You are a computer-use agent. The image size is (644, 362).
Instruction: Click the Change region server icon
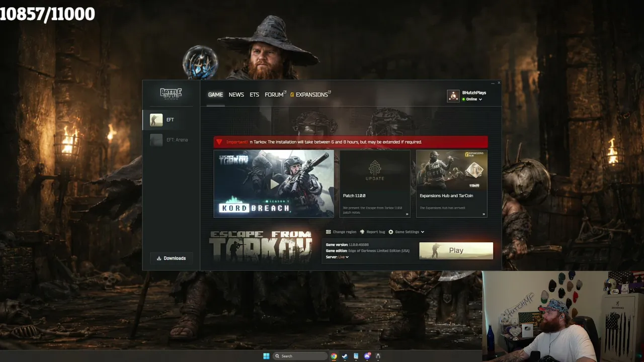[x=329, y=232]
